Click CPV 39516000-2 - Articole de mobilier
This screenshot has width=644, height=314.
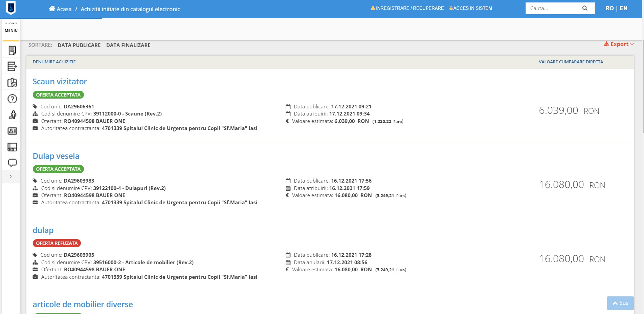(x=143, y=262)
